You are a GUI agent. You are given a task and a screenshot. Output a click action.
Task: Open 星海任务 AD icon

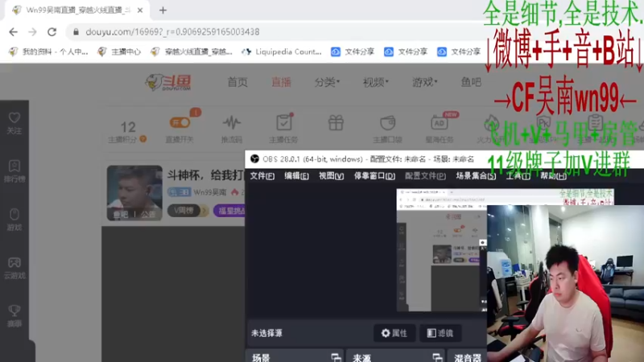click(439, 123)
